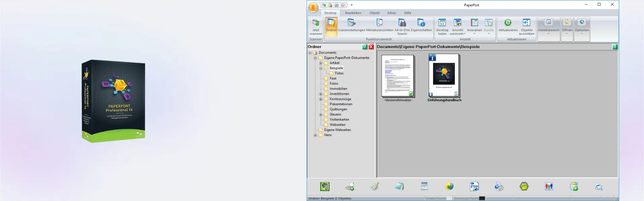This screenshot has width=644, height=201.
Task: Click the white Weißer Punkt swatch
Action: [449, 198]
